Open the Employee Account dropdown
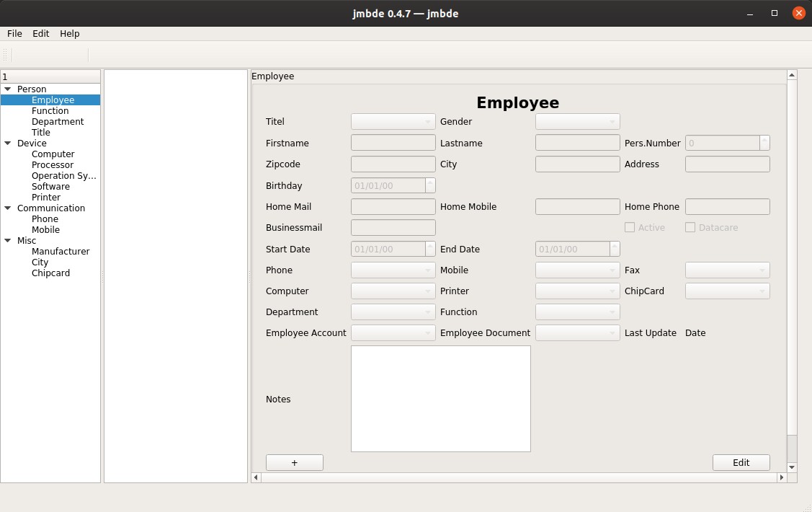Image resolution: width=812 pixels, height=512 pixels. coord(393,332)
